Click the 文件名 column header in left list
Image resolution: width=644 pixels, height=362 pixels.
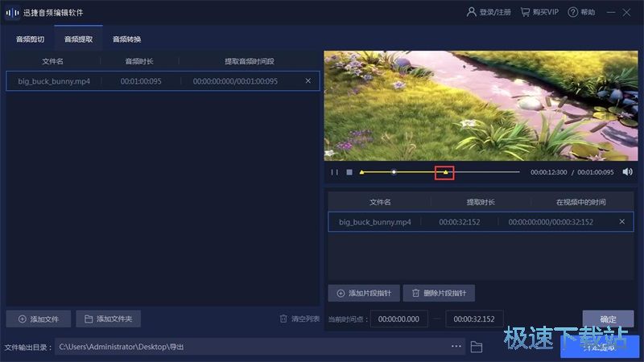[52, 61]
